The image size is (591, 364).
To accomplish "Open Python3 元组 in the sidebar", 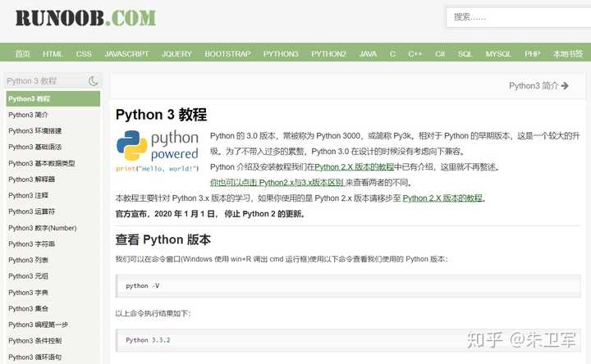I will click(28, 276).
